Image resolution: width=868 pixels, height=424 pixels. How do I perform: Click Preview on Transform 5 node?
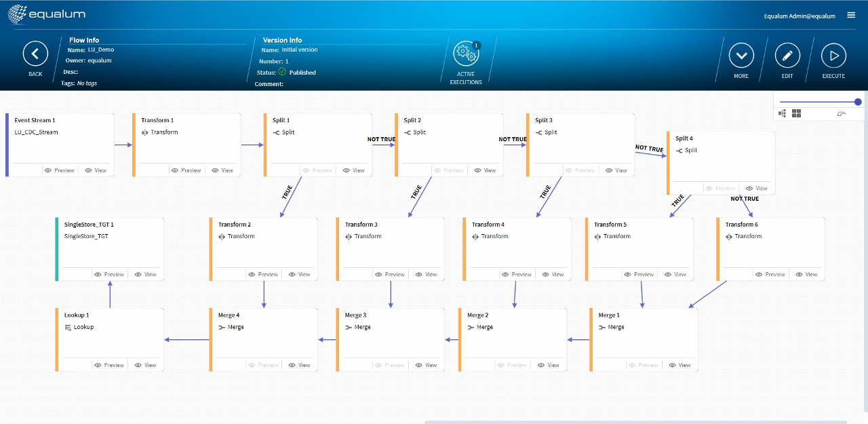tap(639, 275)
